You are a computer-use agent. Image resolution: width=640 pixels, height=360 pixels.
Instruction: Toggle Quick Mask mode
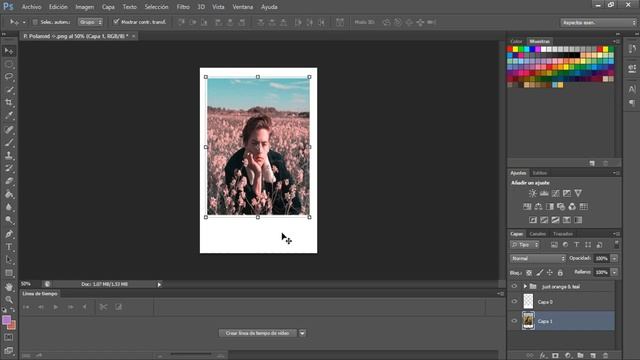tap(9, 338)
